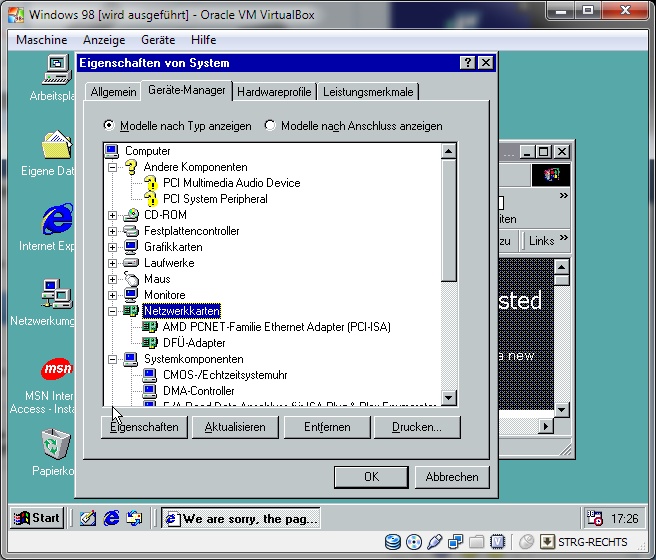Select 'Modelle nach Anschluss anzeigen' radio button
The width and height of the screenshot is (656, 560).
[x=270, y=125]
